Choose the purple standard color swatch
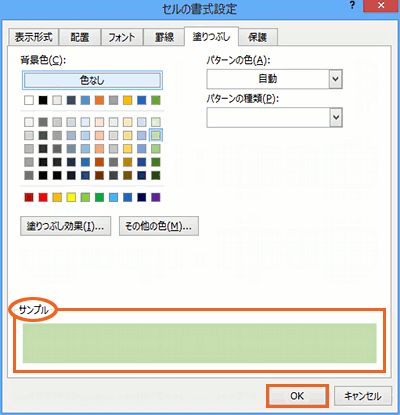The width and height of the screenshot is (400, 415). coord(156,197)
